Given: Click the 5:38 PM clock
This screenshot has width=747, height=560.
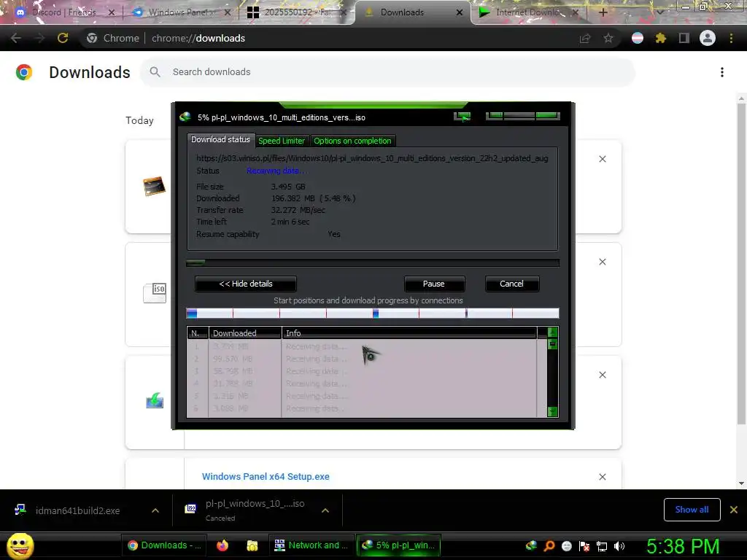Looking at the screenshot, I should pyautogui.click(x=683, y=546).
